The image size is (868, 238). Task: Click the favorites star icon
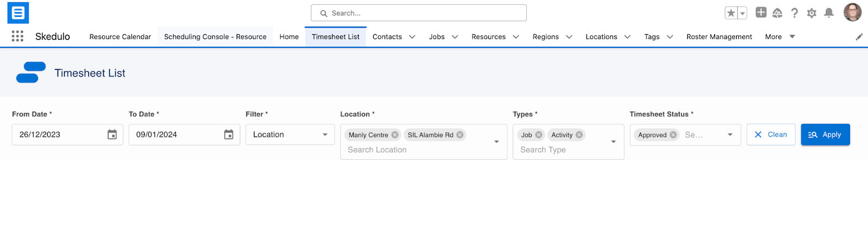731,13
